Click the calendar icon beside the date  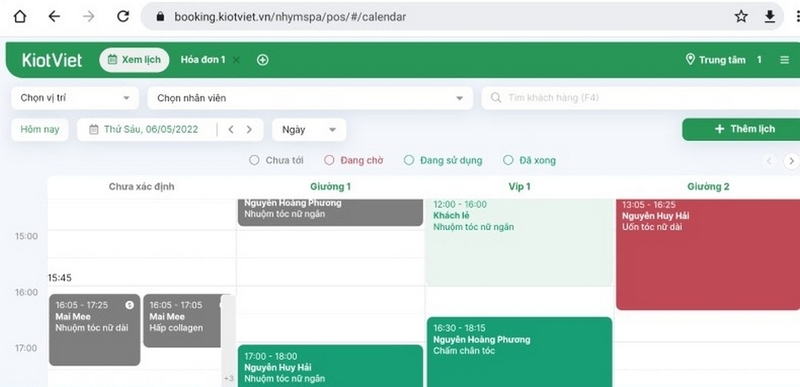pos(93,130)
